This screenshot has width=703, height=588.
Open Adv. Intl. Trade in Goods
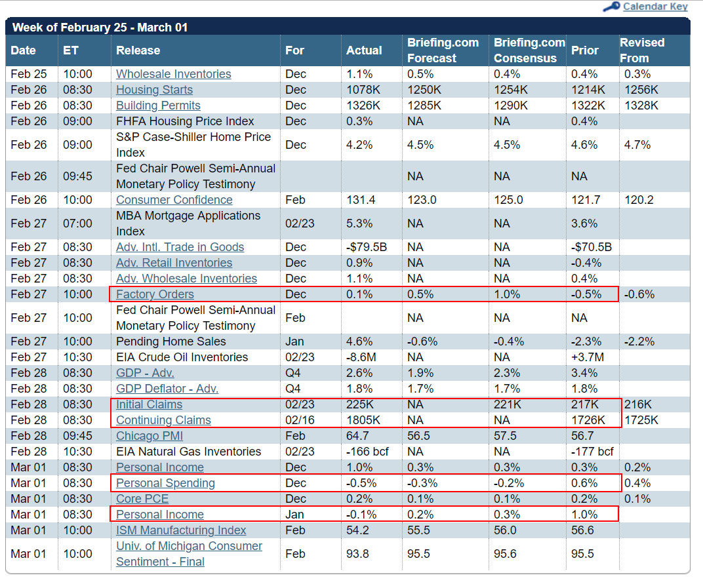(180, 247)
